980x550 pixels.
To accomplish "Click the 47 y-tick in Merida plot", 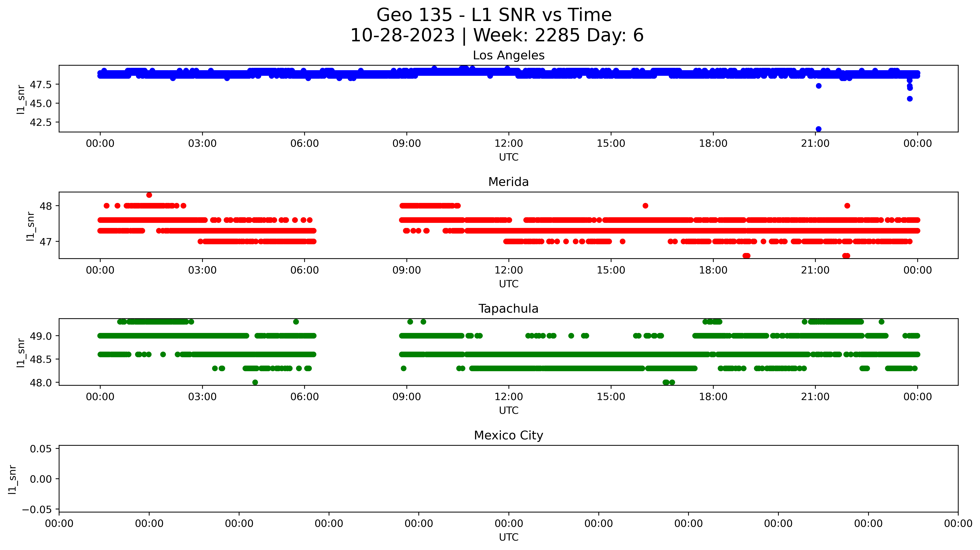I will 46,242.
